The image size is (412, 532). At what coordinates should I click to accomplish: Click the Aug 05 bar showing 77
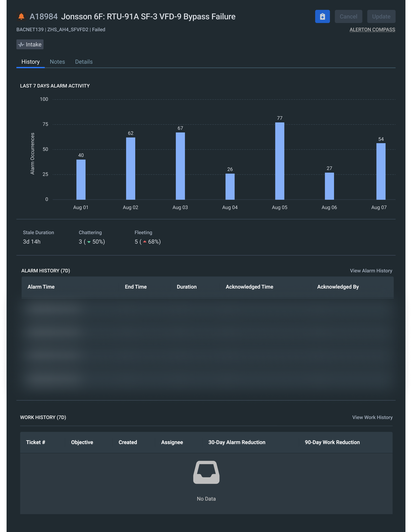(x=280, y=161)
